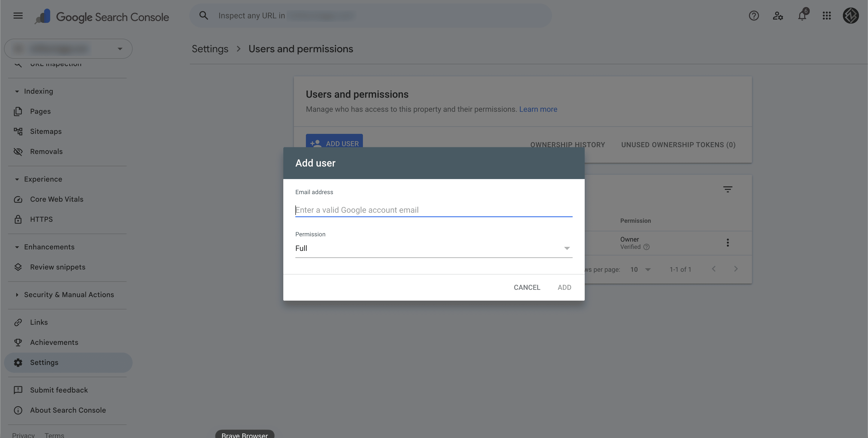
Task: Click the search magnifier icon
Action: (203, 15)
